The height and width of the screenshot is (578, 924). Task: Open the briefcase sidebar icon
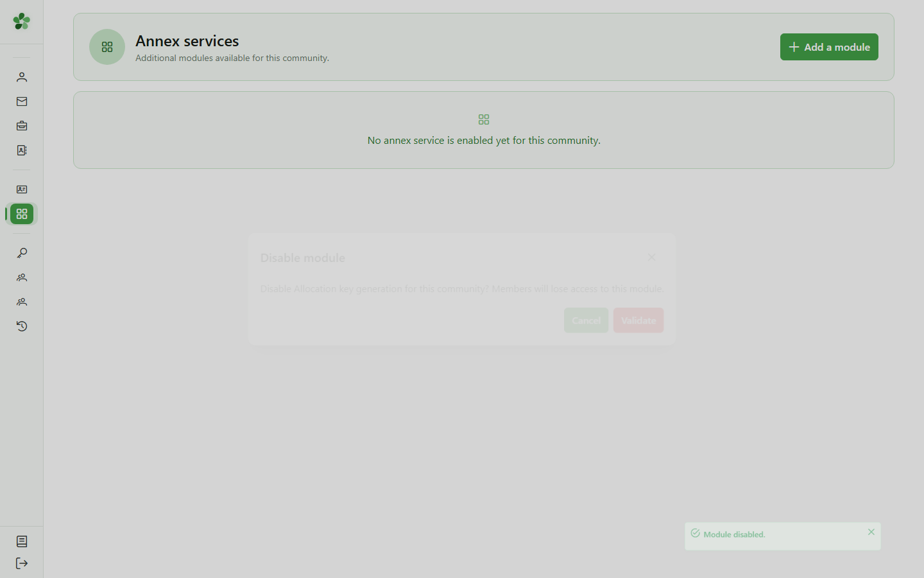pos(22,126)
